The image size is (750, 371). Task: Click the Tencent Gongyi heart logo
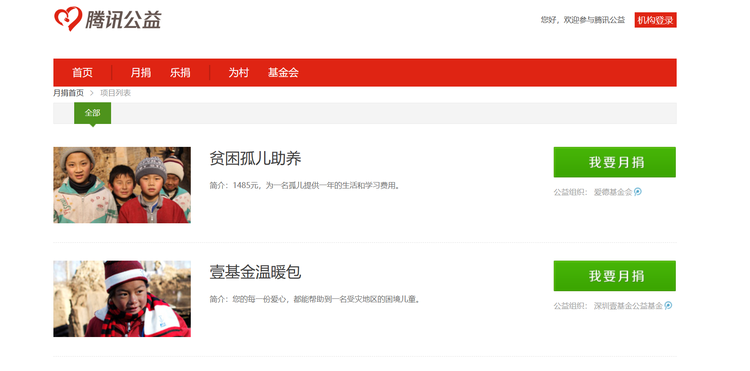pyautogui.click(x=68, y=19)
